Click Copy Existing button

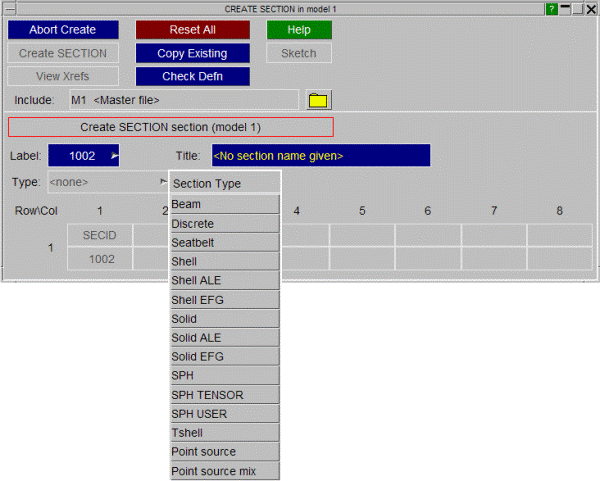click(x=193, y=53)
